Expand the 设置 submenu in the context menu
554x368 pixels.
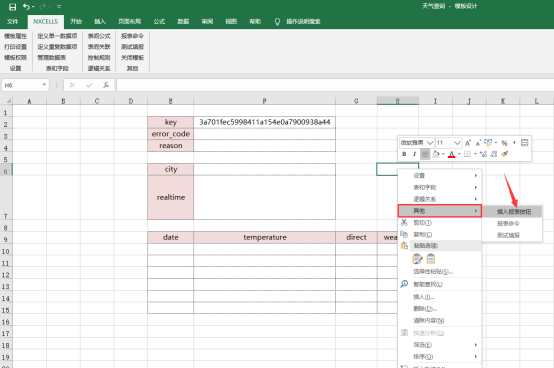[x=440, y=176]
